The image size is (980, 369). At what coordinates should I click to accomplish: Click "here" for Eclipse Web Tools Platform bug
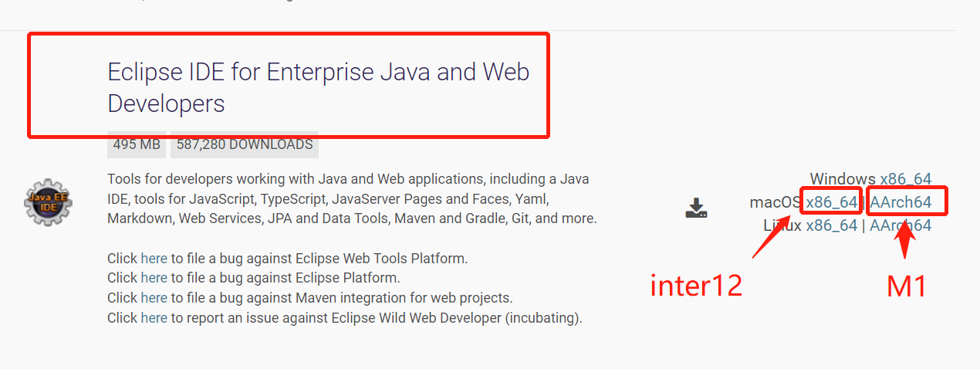coord(154,258)
